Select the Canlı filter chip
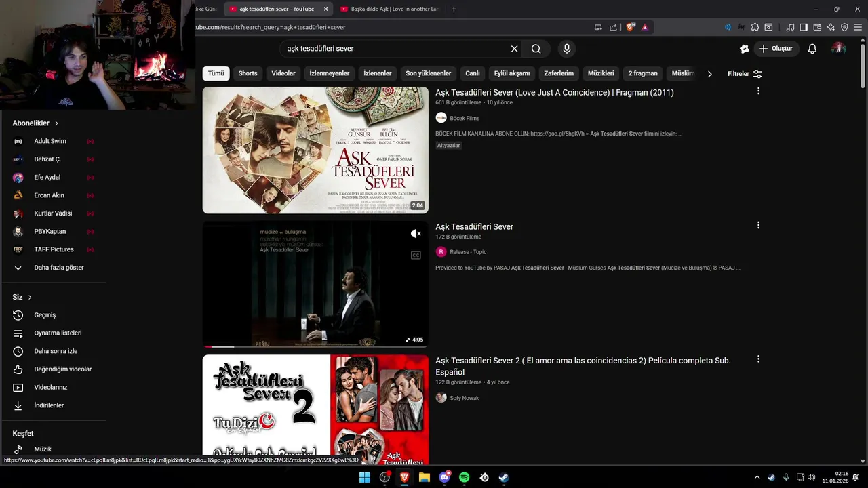 (x=473, y=73)
